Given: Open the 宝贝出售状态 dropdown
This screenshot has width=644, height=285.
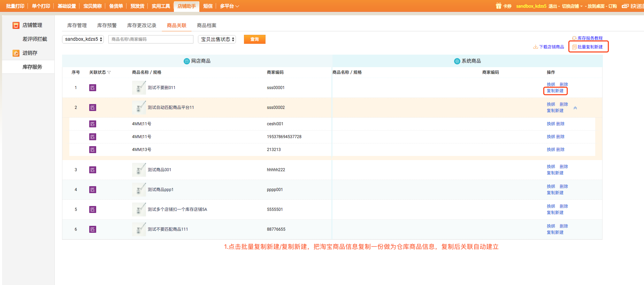Looking at the screenshot, I should pos(217,39).
